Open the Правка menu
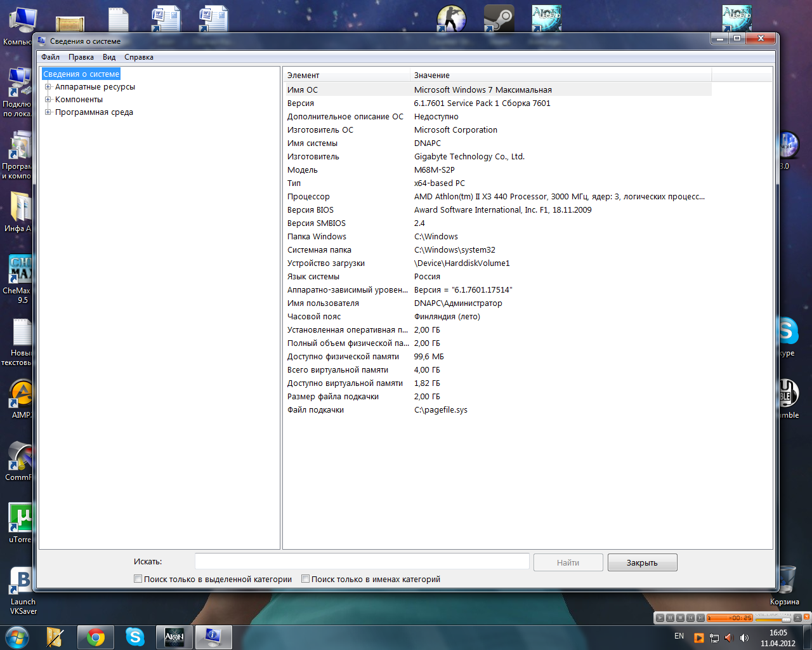This screenshot has width=812, height=650. [81, 57]
